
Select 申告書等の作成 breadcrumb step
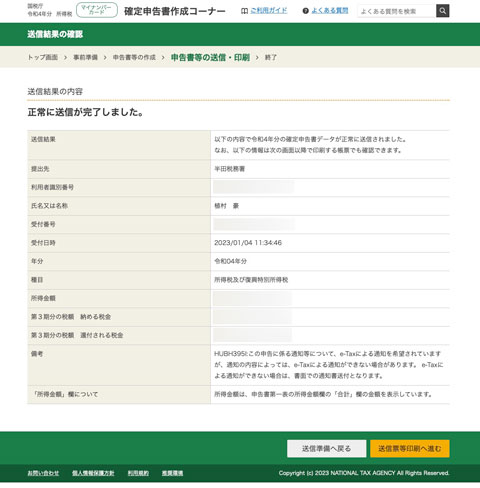[134, 57]
